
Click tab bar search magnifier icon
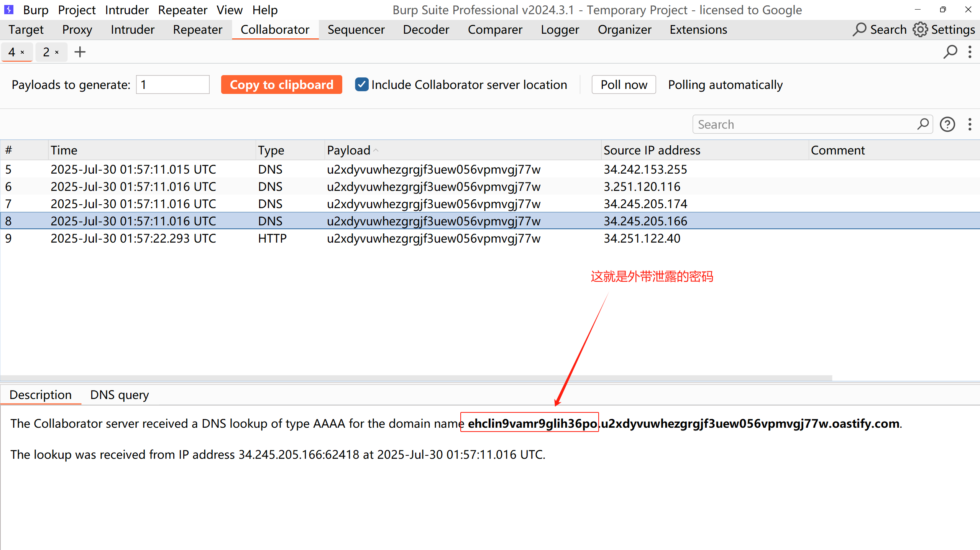tap(950, 52)
